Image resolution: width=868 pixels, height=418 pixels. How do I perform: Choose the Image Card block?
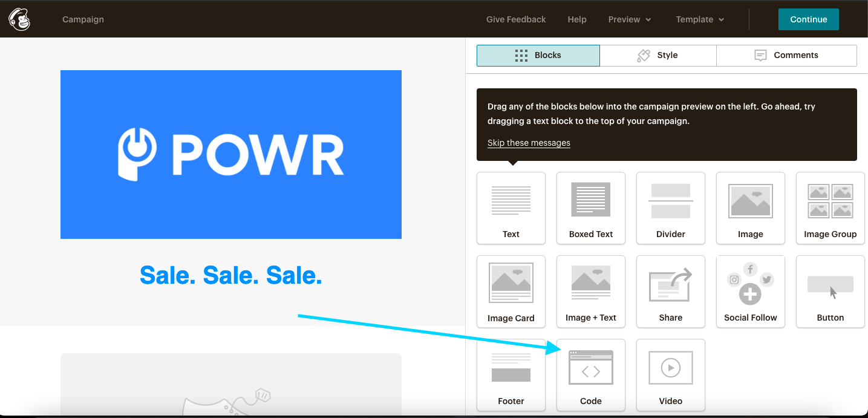tap(511, 292)
